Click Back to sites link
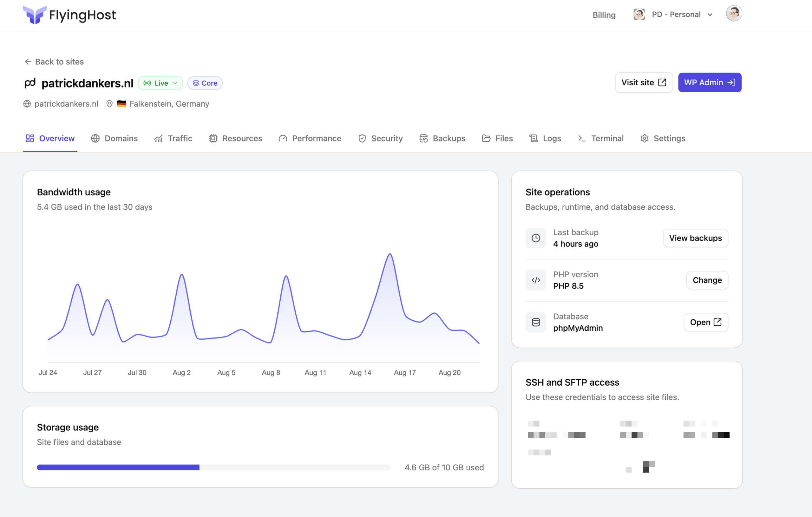The width and height of the screenshot is (812, 517). point(54,62)
